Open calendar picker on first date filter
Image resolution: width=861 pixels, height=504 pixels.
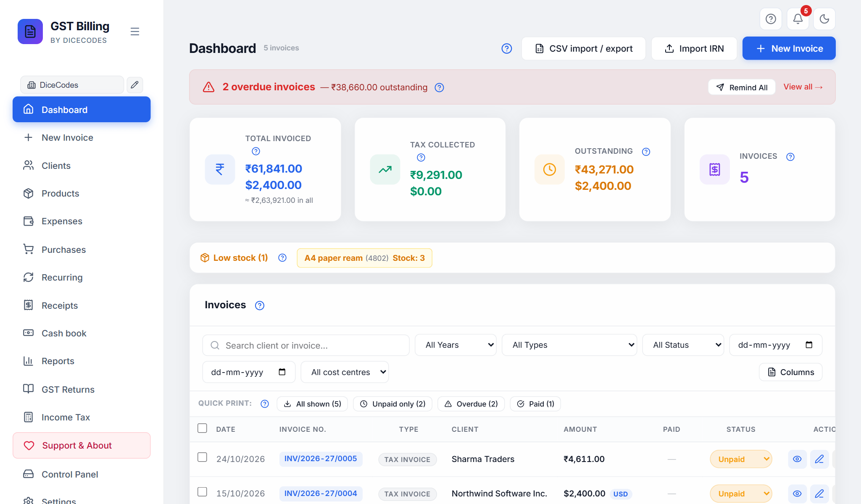(x=809, y=345)
